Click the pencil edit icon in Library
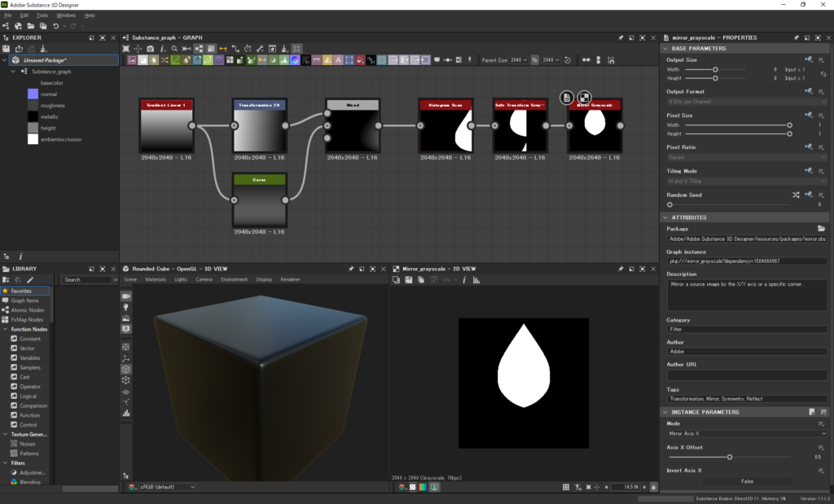The width and height of the screenshot is (834, 504). pos(30,279)
